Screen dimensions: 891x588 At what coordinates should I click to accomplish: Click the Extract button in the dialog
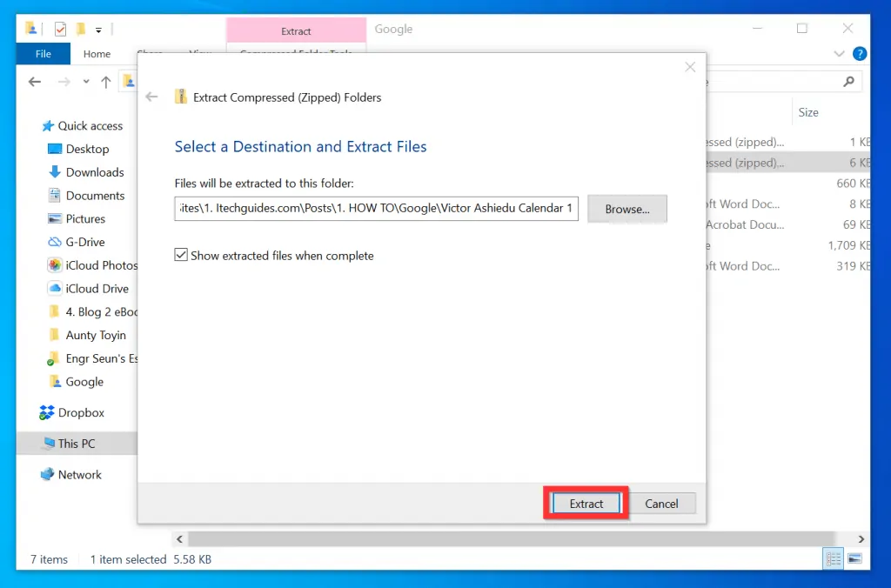click(586, 504)
